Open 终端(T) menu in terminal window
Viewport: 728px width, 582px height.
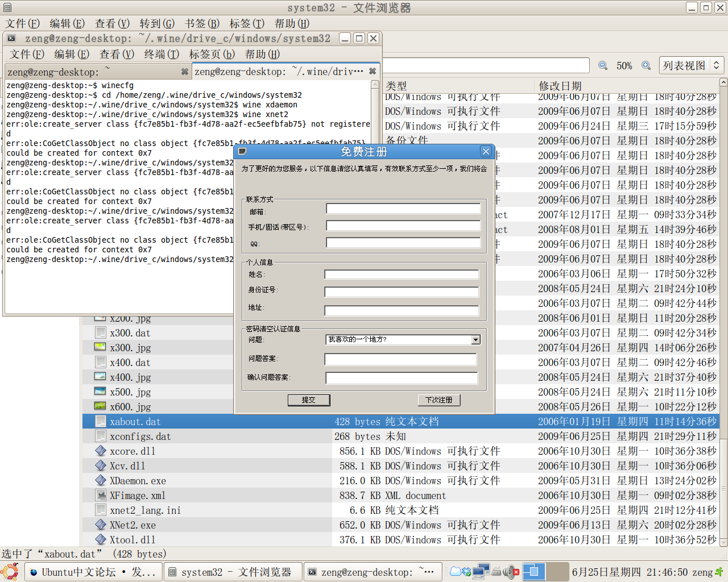tap(162, 54)
